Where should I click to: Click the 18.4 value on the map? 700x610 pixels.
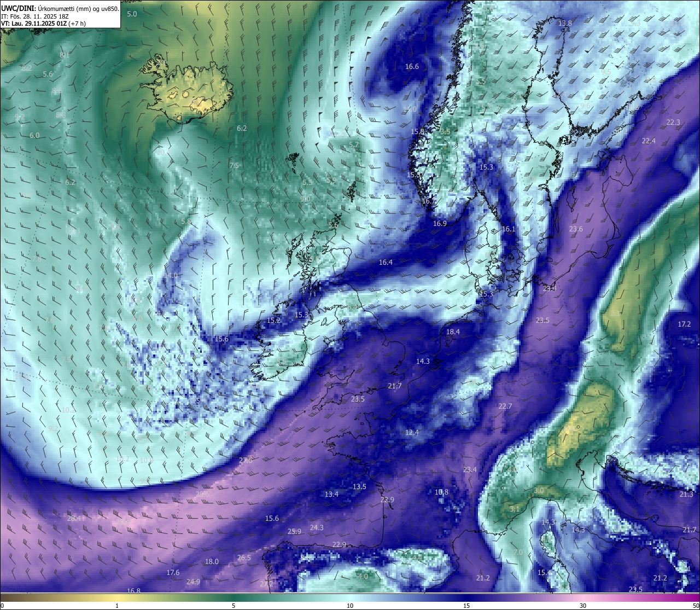tap(453, 332)
